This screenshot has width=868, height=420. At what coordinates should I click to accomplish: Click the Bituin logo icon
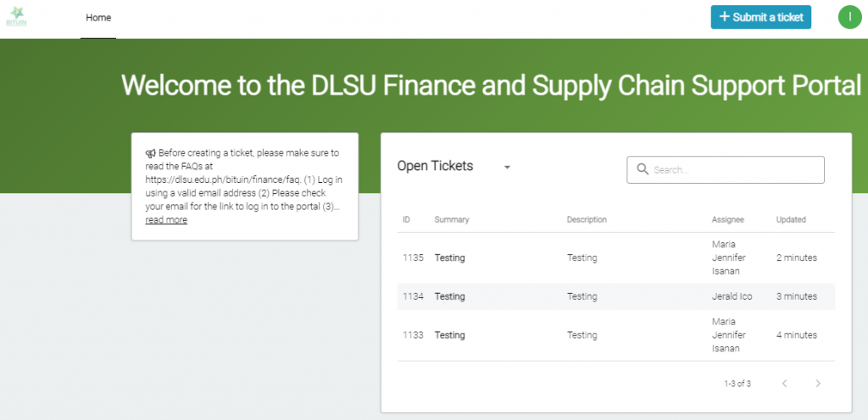click(17, 18)
